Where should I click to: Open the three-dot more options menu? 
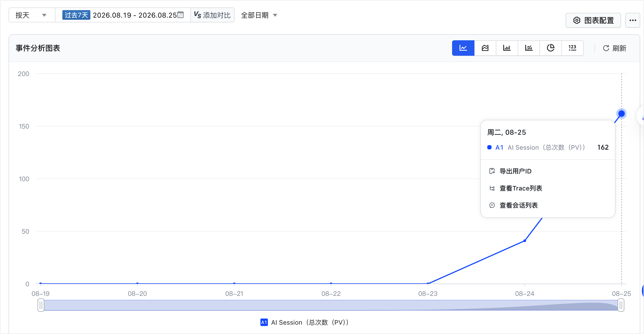coord(633,21)
